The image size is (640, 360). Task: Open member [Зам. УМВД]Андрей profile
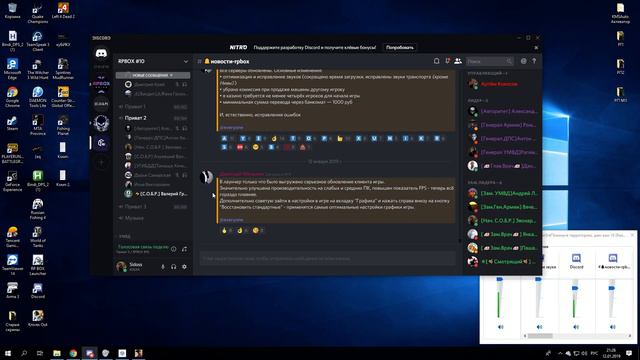click(503, 193)
